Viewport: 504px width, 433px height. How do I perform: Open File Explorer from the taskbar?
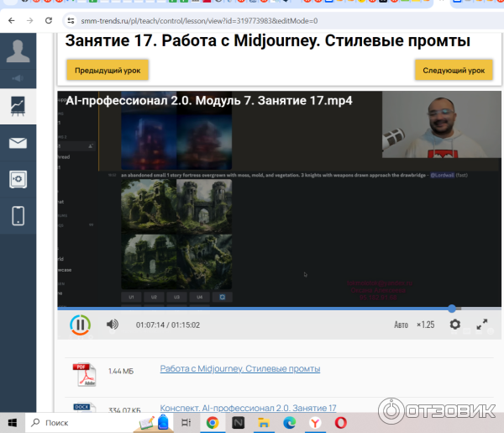[x=264, y=423]
